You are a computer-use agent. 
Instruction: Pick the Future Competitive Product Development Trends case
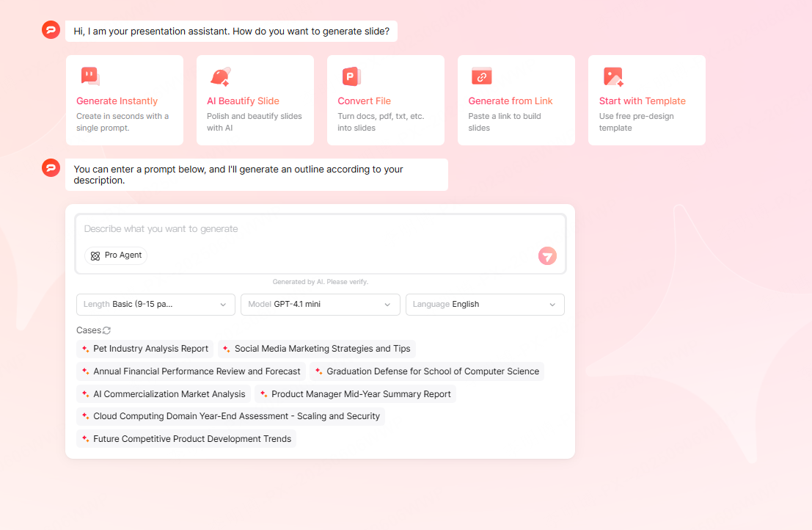pyautogui.click(x=186, y=438)
